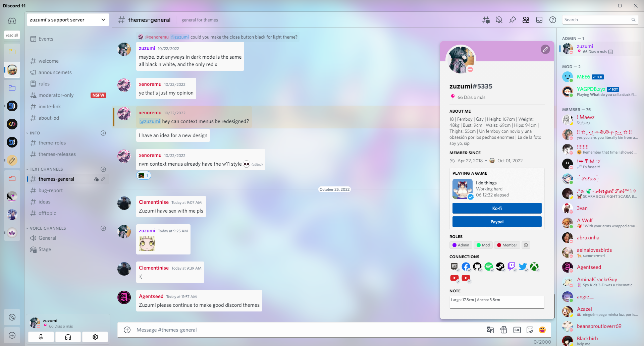Edit profile with pencil icon
This screenshot has height=346, width=644.
[545, 50]
